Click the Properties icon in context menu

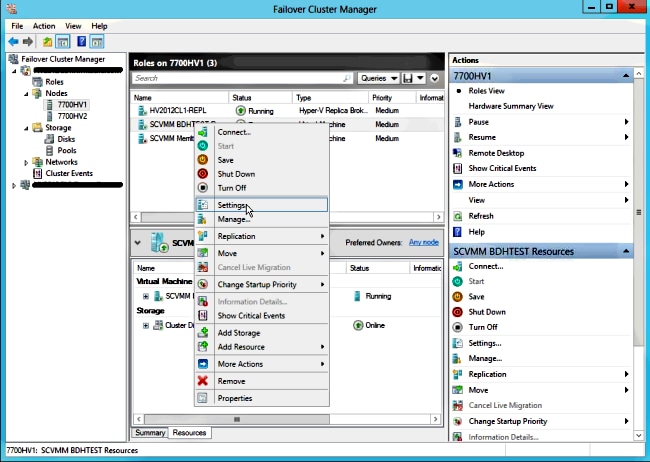click(203, 398)
